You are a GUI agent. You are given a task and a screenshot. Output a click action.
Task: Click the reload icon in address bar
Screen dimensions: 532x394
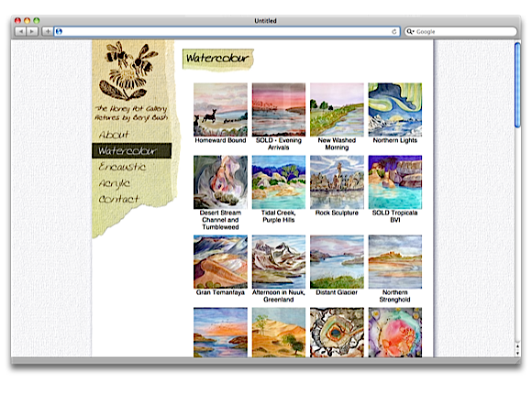coord(393,31)
